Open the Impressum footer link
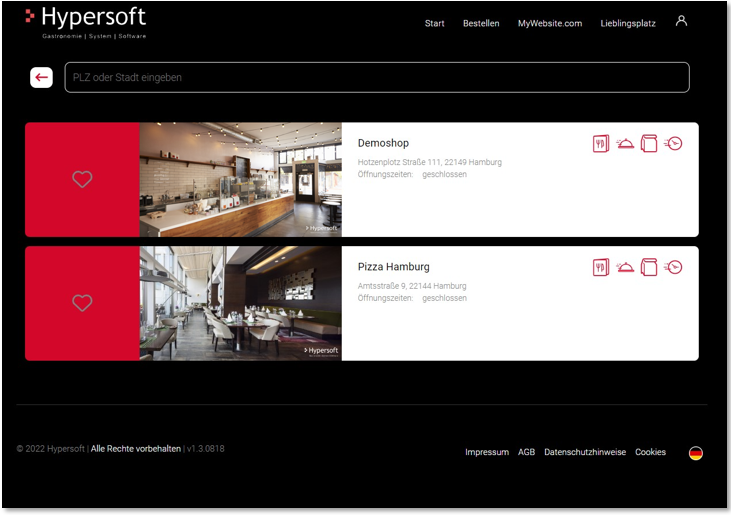 point(487,452)
